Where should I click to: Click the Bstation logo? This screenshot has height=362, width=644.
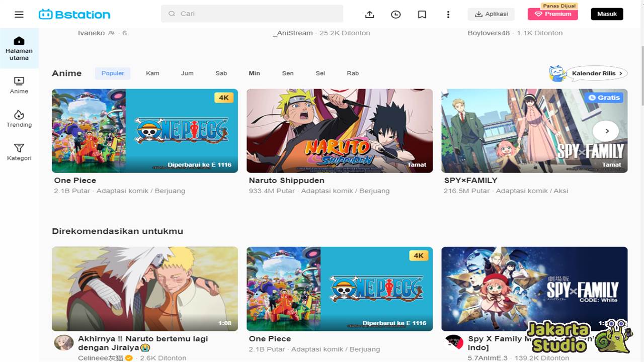tap(74, 14)
